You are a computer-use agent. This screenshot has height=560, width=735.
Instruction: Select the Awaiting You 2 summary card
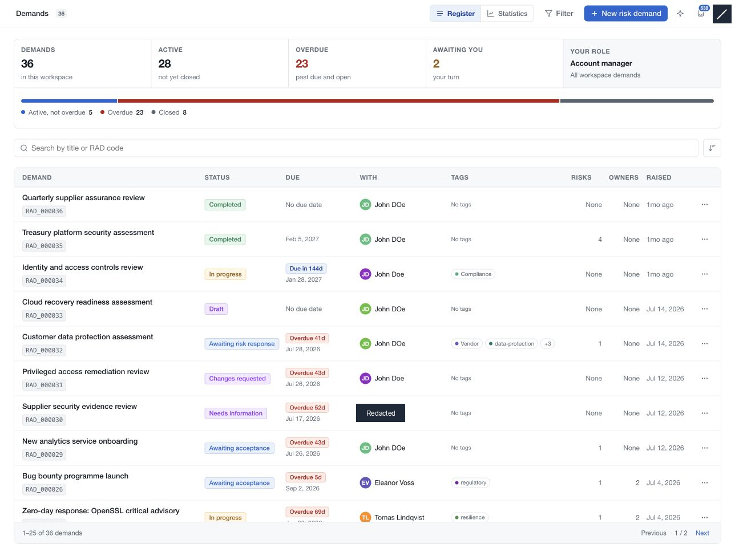coord(494,63)
